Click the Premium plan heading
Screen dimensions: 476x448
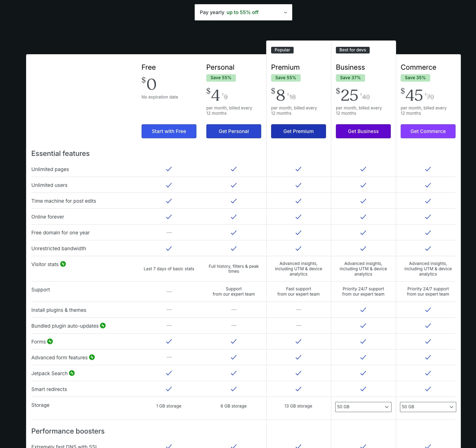[x=286, y=67]
